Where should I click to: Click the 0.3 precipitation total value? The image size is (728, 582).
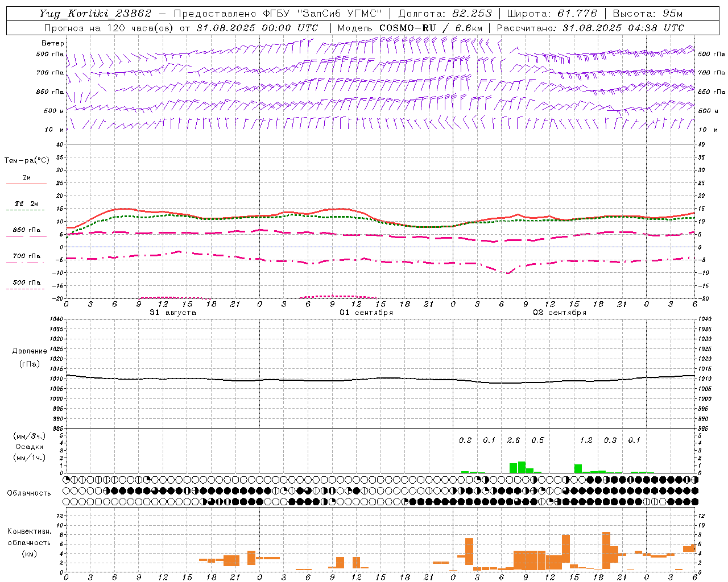click(610, 440)
